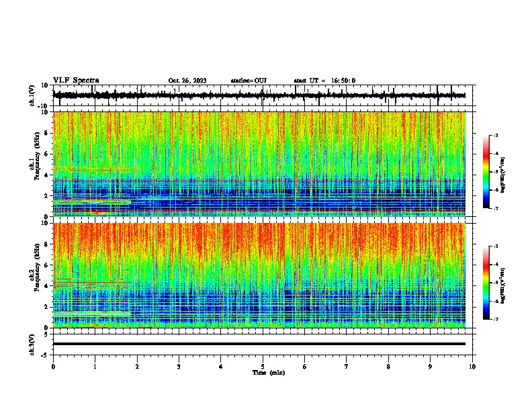Click the 'ch.1(V)' axis label

pyautogui.click(x=32, y=95)
